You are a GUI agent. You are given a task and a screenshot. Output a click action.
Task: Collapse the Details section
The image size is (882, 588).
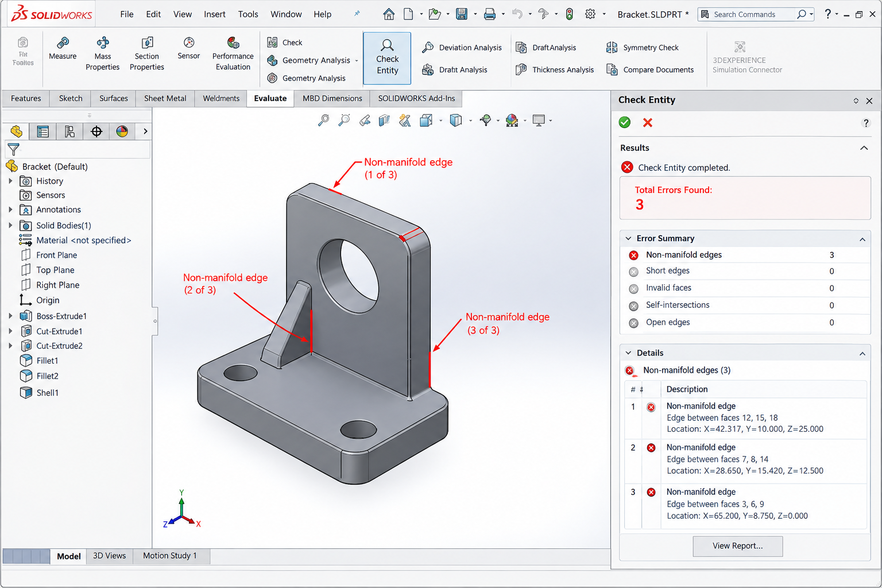862,353
